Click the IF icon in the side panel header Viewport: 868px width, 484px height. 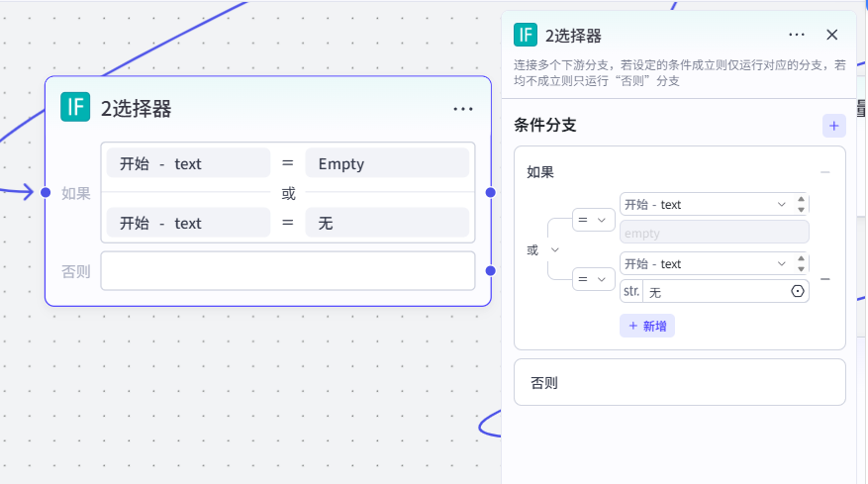(526, 35)
